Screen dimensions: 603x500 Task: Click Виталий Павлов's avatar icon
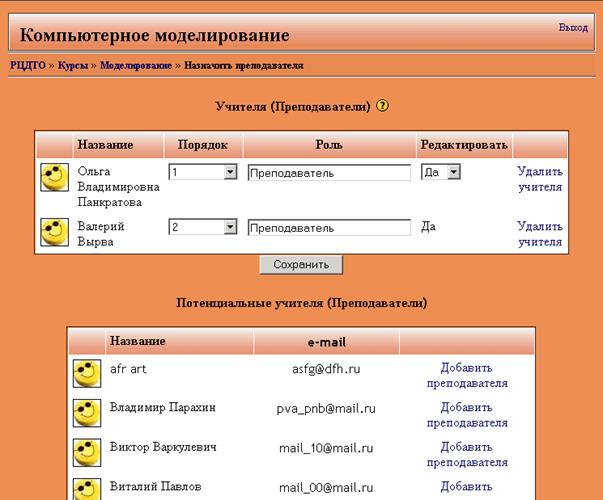pos(87,489)
